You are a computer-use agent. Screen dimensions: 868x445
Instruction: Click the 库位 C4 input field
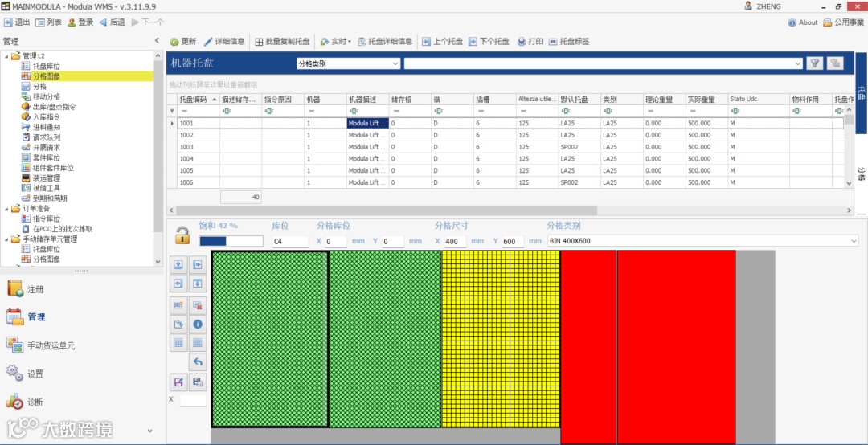pos(290,241)
